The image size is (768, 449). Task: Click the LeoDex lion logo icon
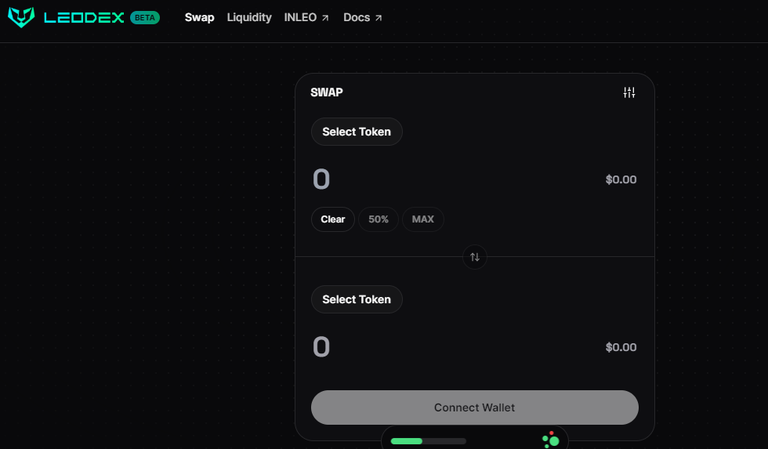point(21,17)
